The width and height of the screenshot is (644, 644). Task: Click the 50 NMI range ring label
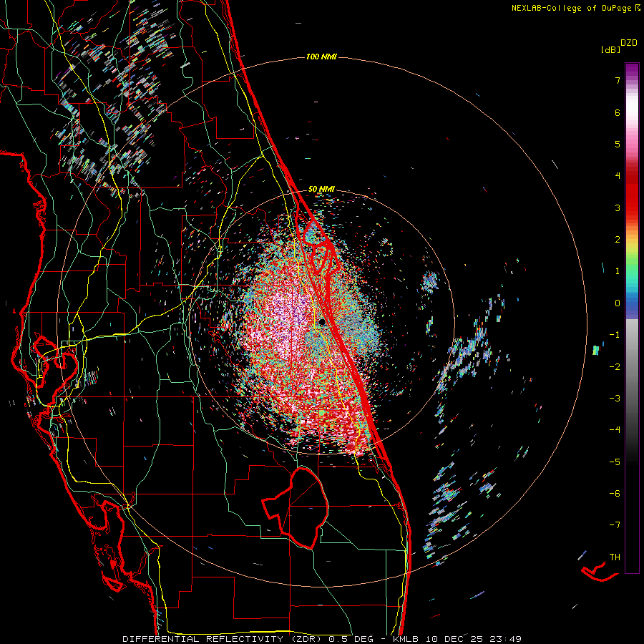(321, 189)
